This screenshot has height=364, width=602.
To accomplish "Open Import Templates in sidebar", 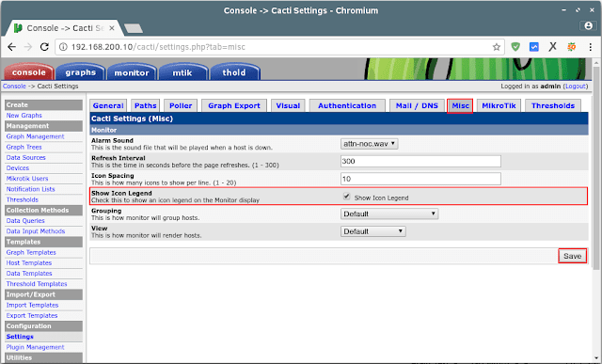I will point(32,306).
